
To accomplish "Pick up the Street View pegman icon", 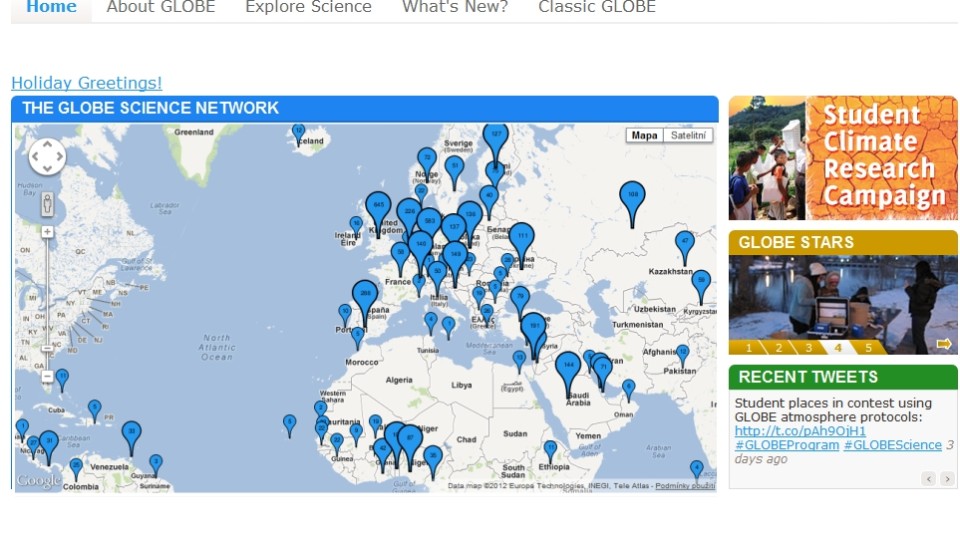I will pos(47,204).
